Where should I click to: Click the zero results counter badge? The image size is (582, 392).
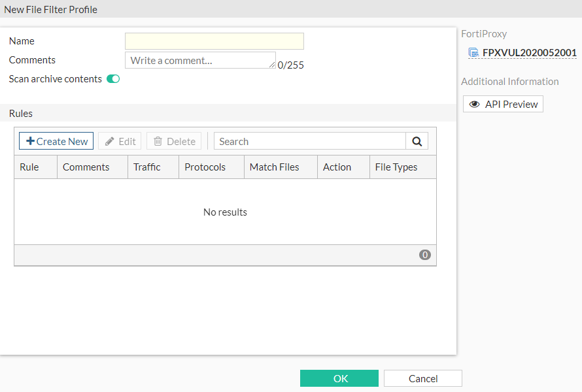425,254
